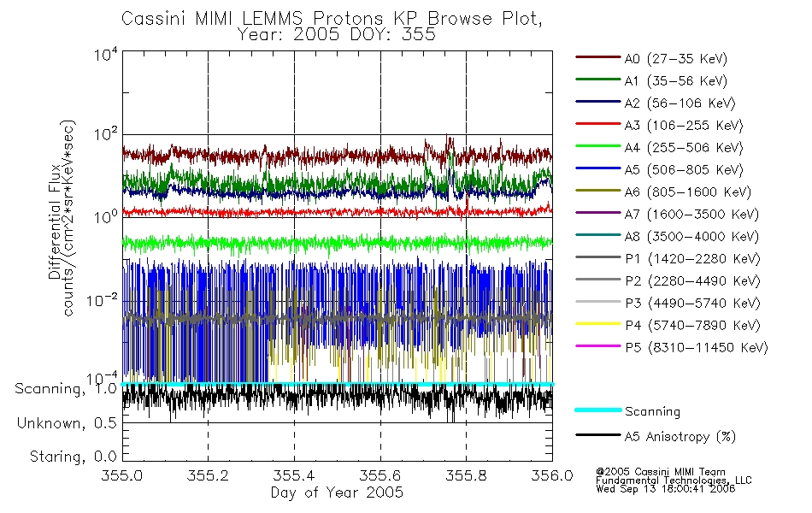
Task: Click the P2 (2280-4490 KeV) legend label
Action: [693, 281]
